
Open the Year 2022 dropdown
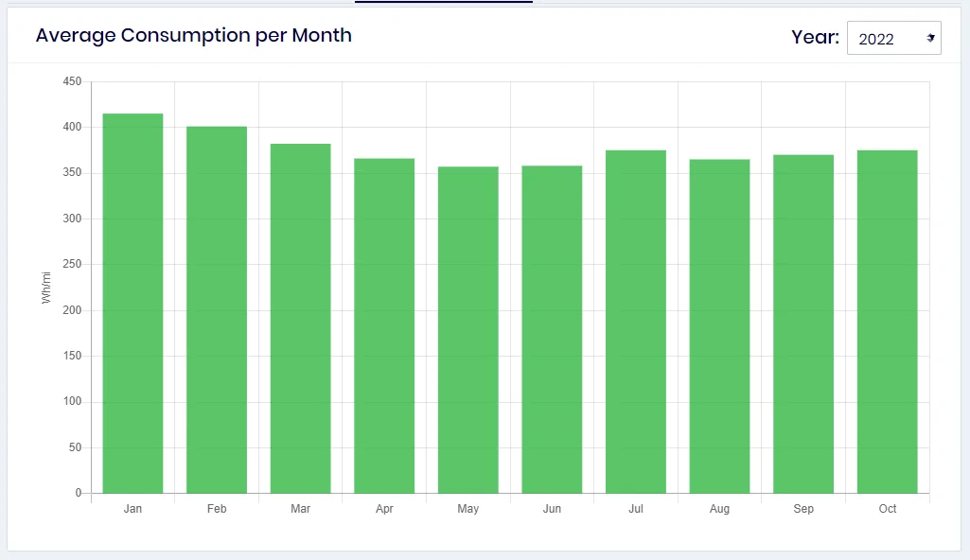point(894,39)
